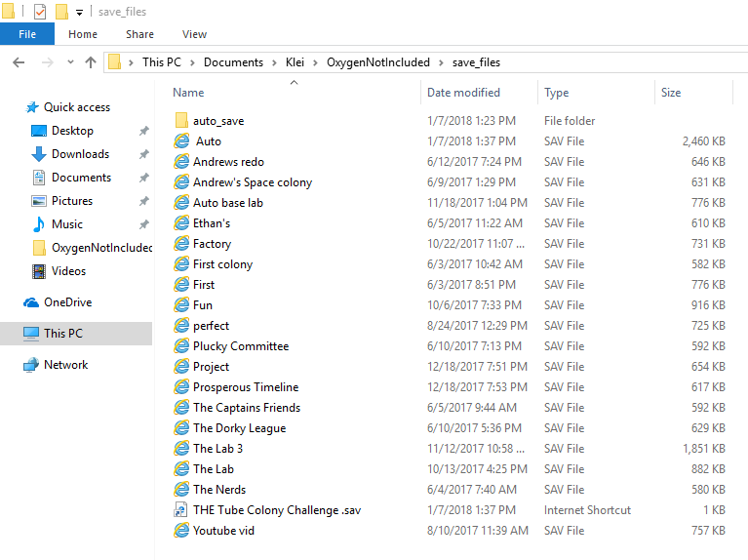748x560 pixels.
Task: Click the Properties icon in quick access toolbar
Action: [40, 12]
